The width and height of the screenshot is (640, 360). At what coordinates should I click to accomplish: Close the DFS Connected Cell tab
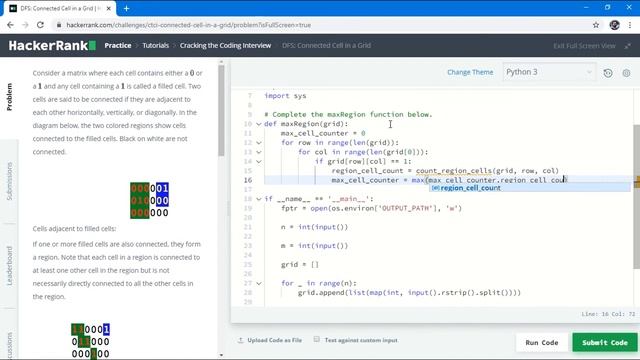point(109,8)
